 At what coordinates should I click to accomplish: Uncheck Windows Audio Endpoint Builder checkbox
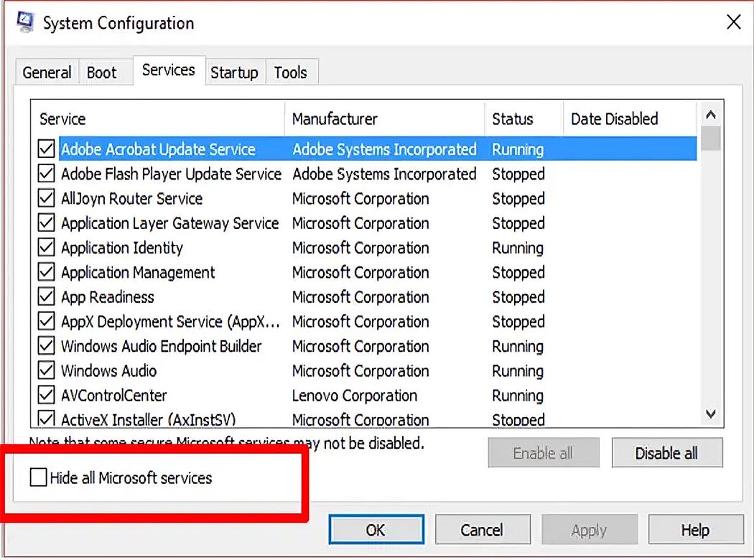(46, 345)
